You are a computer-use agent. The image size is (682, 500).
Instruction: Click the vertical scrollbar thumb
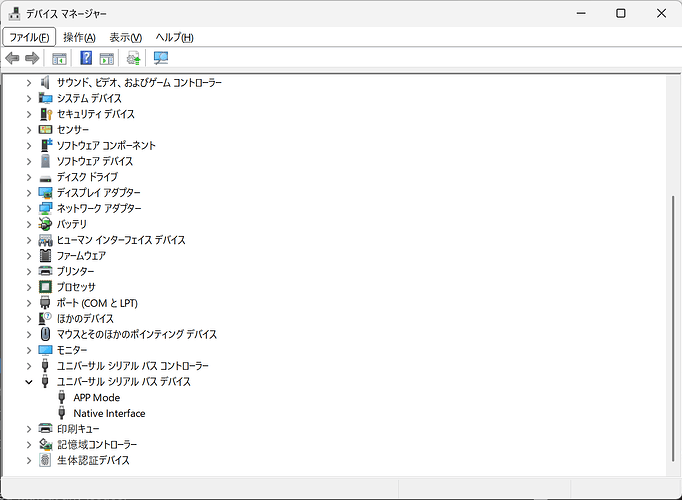[673, 330]
